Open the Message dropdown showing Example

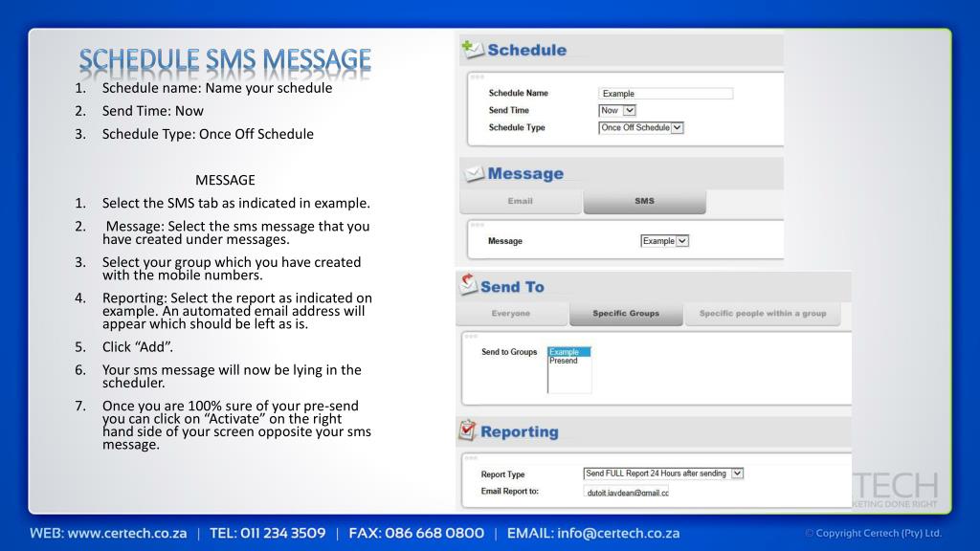click(x=664, y=240)
